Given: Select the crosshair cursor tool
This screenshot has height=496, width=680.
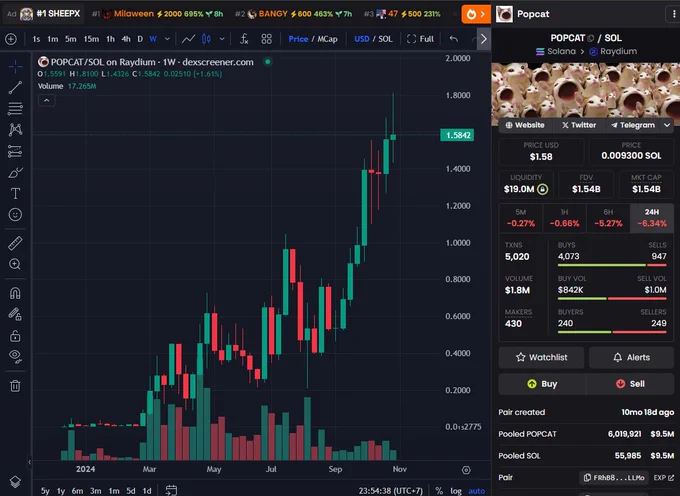Looking at the screenshot, I should (x=15, y=67).
